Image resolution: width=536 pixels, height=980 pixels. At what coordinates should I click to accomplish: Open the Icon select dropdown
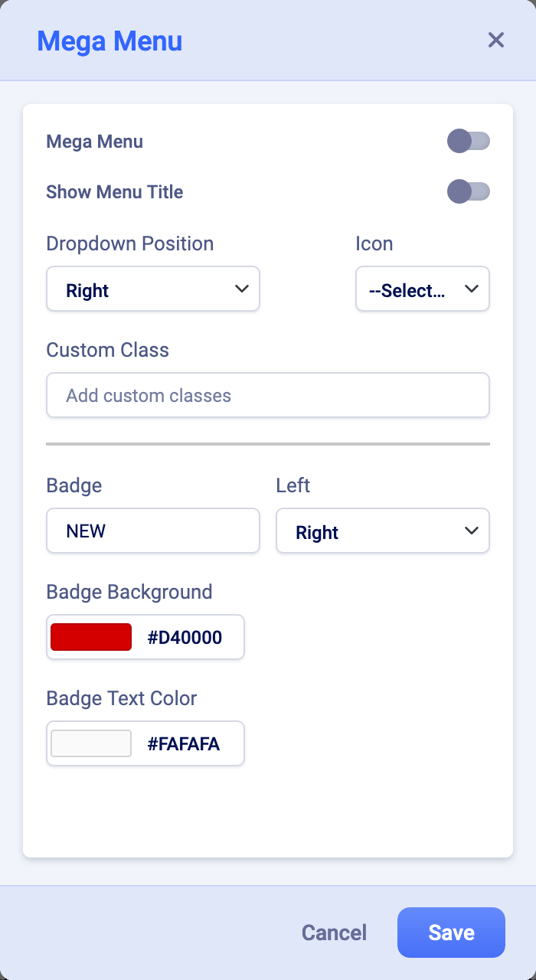click(422, 289)
